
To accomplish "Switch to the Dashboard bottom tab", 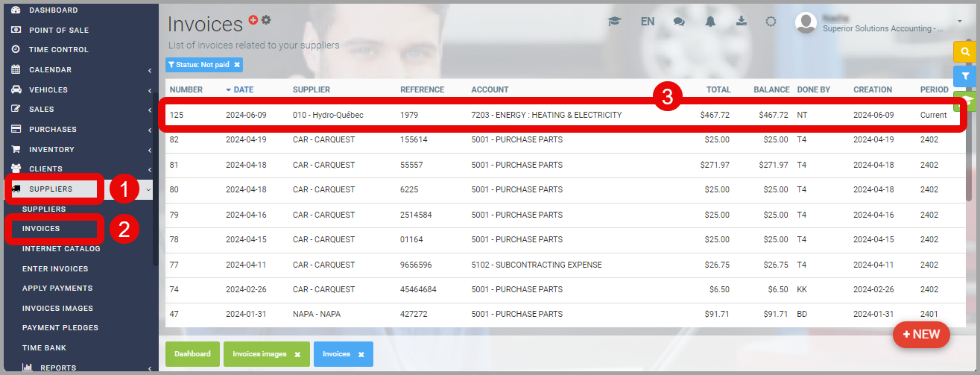I will [x=192, y=354].
